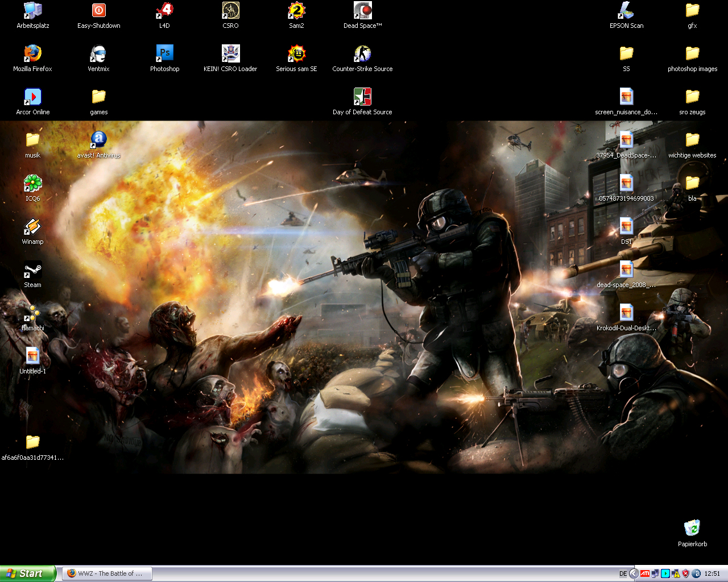
Task: Open the red security shield tray alert
Action: pos(685,573)
